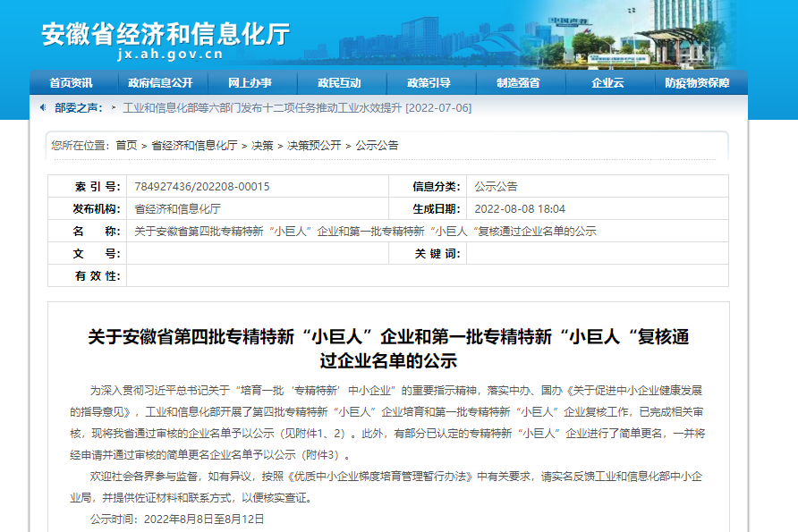Click 省经济和信息化厅 in the breadcrumb

click(x=194, y=145)
